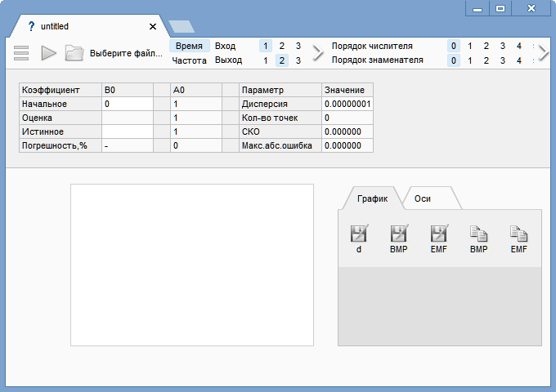This screenshot has height=392, width=556.
Task: Click the run play arrow icon
Action: 48,53
